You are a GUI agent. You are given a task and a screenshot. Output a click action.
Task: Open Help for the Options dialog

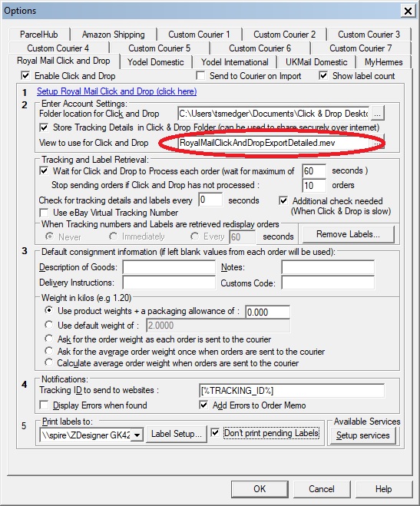[x=383, y=489]
